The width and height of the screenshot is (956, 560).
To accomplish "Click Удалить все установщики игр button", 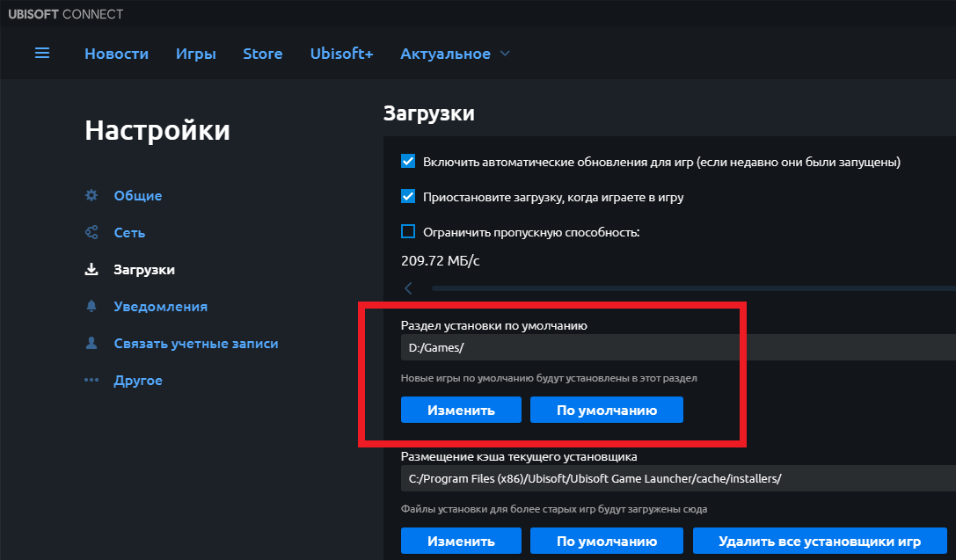I will coord(820,541).
